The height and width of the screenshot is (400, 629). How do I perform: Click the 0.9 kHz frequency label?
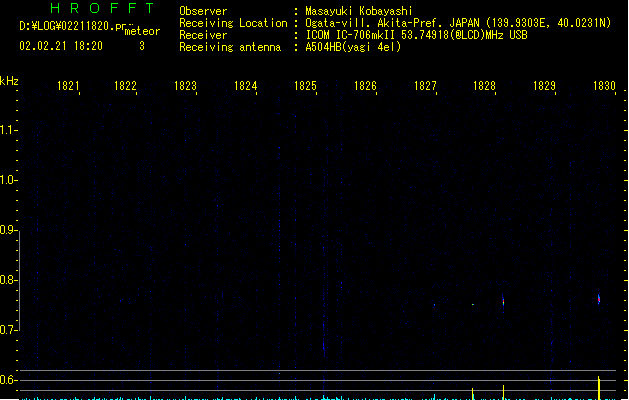click(x=8, y=230)
